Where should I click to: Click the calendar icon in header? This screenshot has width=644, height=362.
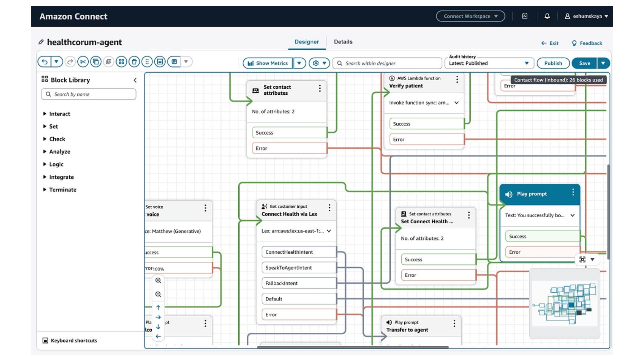tap(525, 16)
